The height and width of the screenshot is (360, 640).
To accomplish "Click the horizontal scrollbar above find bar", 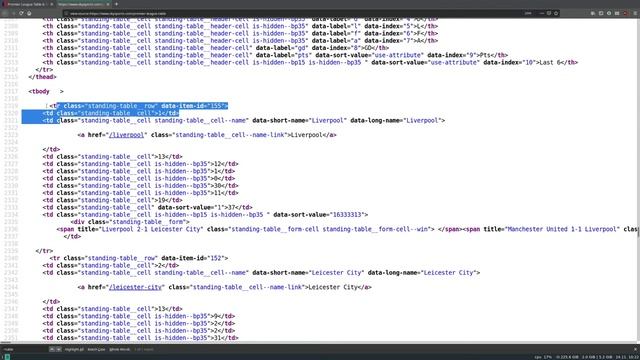I will [318, 343].
